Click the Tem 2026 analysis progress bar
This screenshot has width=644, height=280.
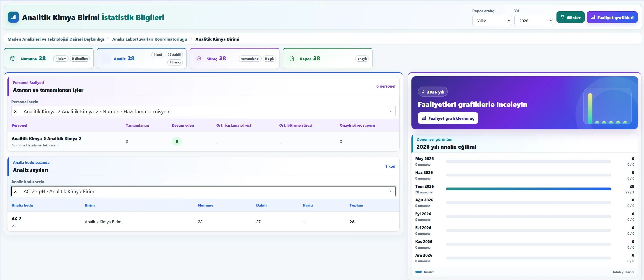tap(528, 189)
